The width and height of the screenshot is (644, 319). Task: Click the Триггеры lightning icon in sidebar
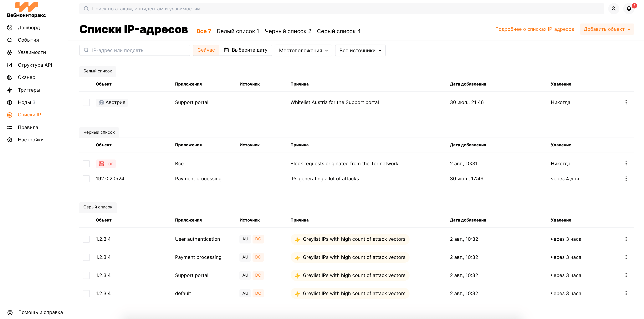10,90
